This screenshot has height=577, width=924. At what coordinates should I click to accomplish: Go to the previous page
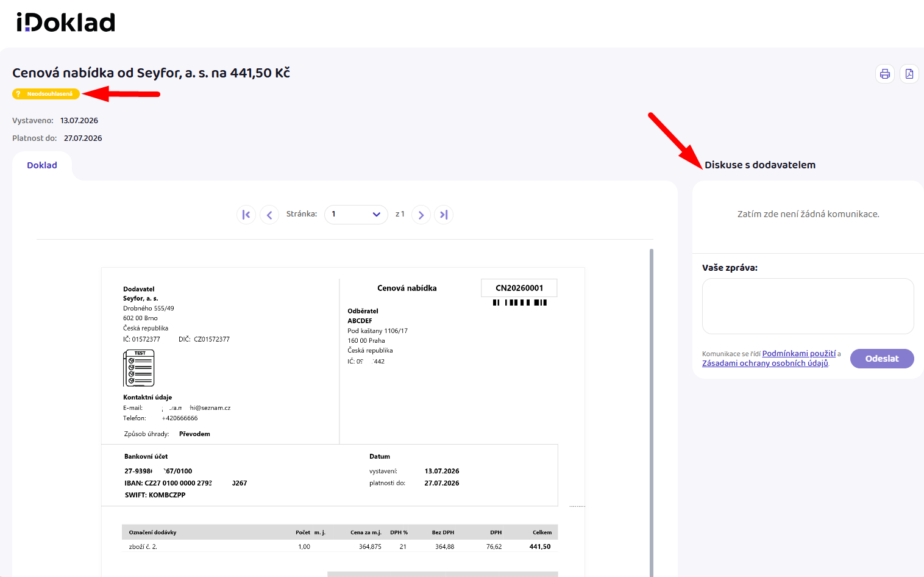pyautogui.click(x=269, y=215)
